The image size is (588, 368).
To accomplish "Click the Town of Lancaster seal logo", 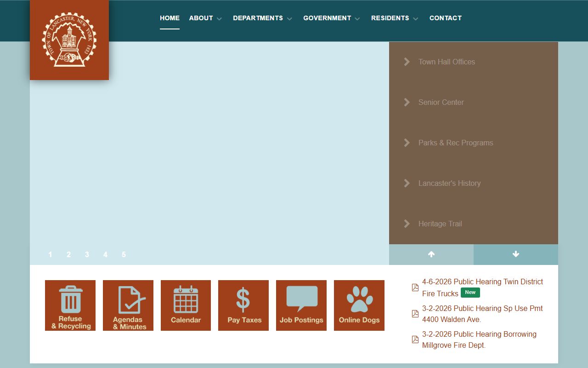I will click(x=69, y=40).
